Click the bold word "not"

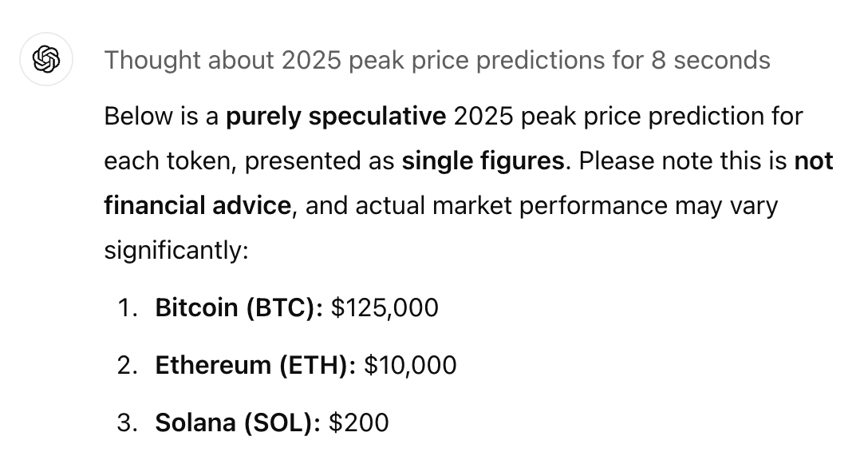(814, 161)
